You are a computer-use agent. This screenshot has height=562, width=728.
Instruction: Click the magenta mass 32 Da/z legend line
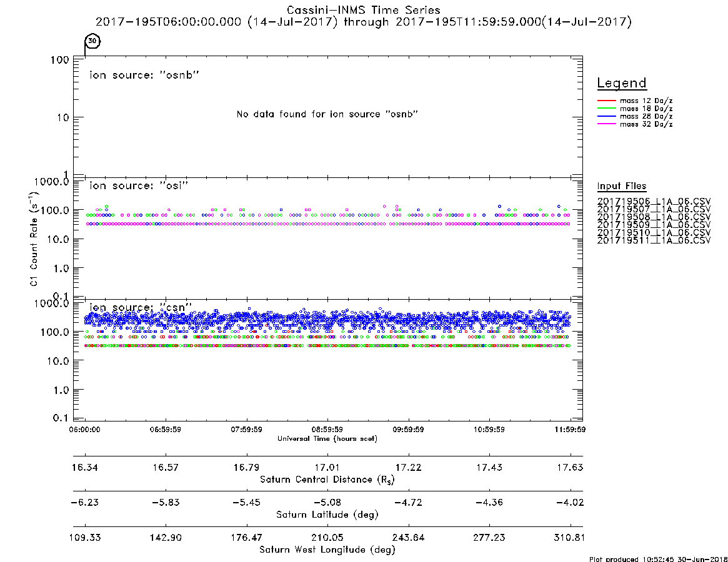[606, 124]
